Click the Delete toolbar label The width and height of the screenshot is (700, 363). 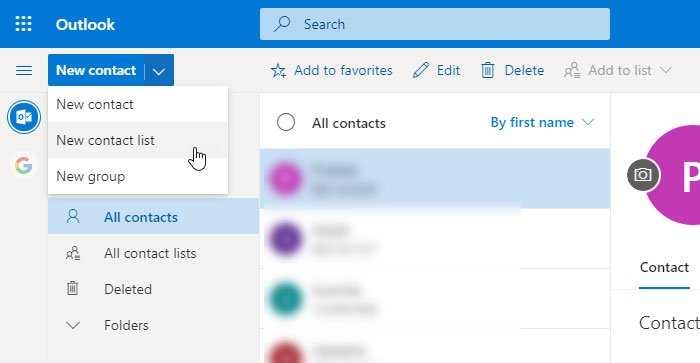tap(524, 71)
